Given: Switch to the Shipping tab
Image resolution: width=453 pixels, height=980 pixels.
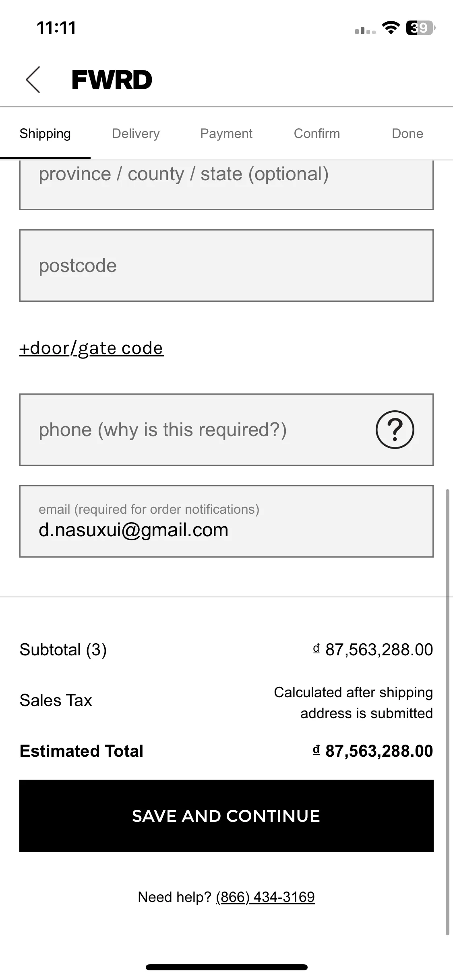Looking at the screenshot, I should (45, 134).
